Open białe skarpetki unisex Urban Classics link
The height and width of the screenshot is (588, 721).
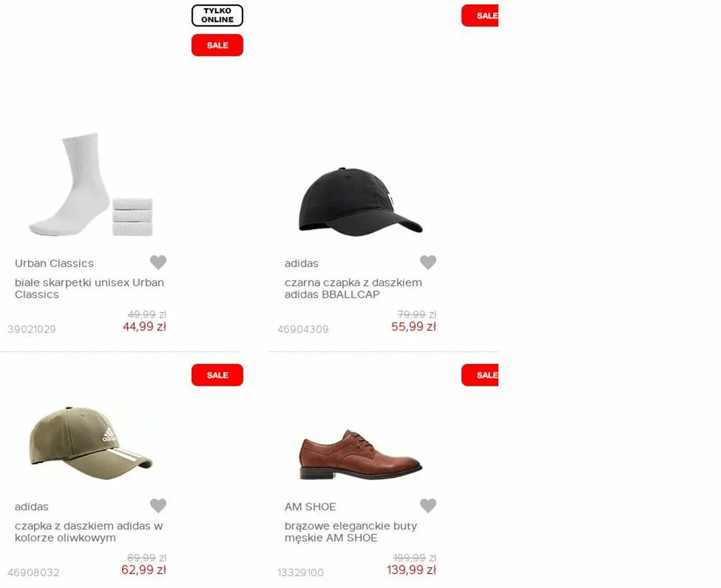click(x=89, y=289)
